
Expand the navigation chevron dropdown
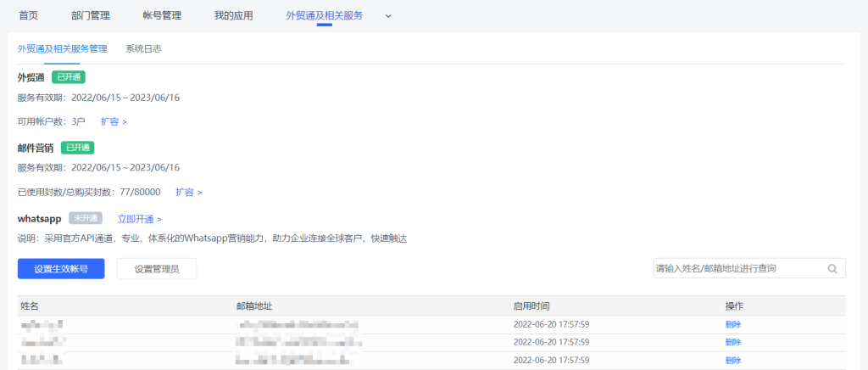pyautogui.click(x=388, y=15)
